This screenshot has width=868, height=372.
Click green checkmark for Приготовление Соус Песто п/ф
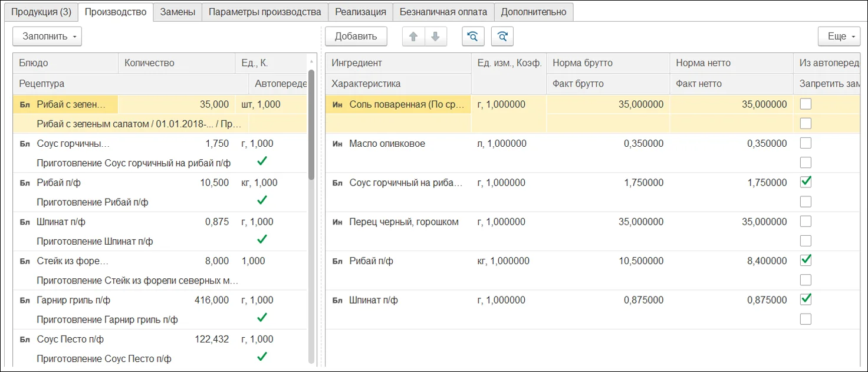pyautogui.click(x=262, y=357)
